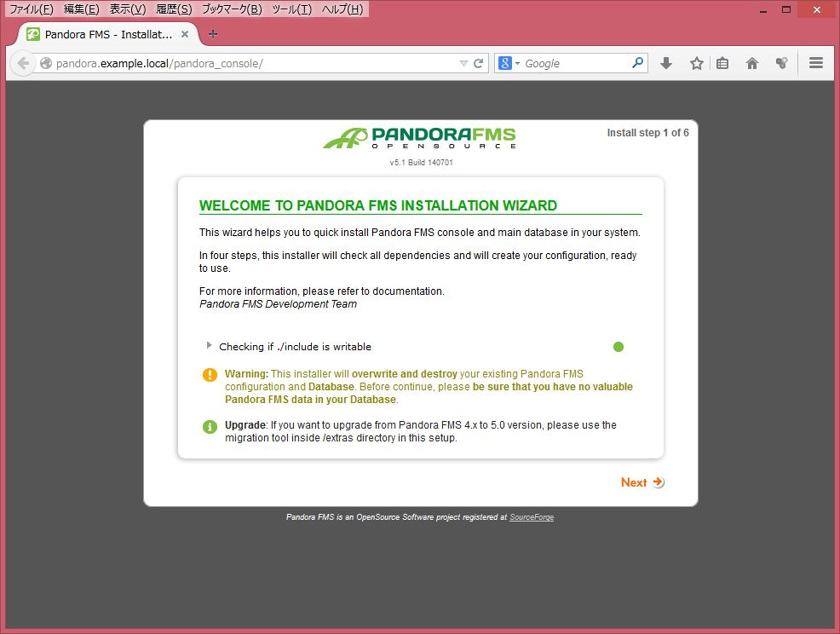840x634 pixels.
Task: Click the Warning text in the overwrite notice
Action: tap(246, 374)
